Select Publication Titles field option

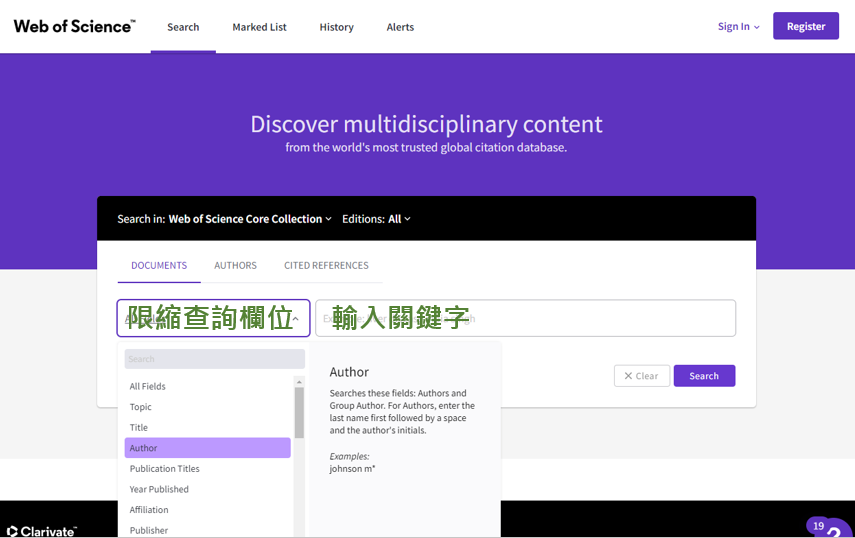[x=207, y=468]
